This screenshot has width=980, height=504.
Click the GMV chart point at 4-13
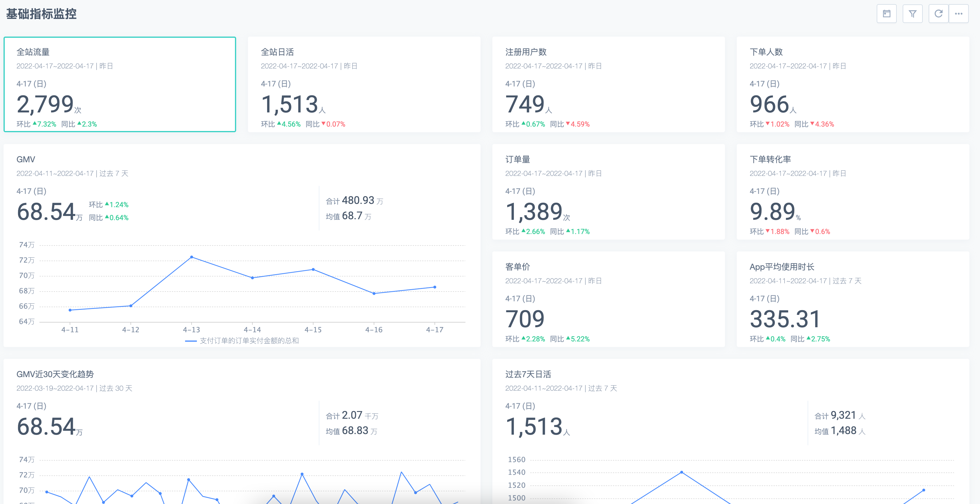[191, 257]
